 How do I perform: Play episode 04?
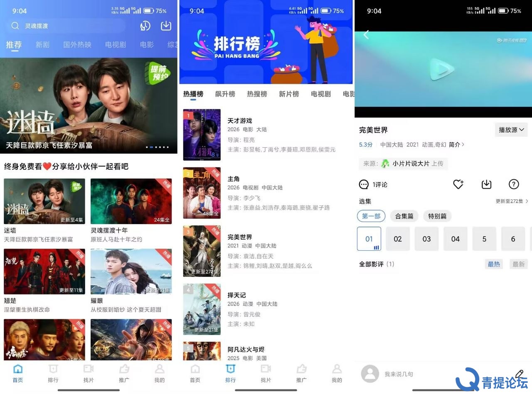(x=456, y=239)
